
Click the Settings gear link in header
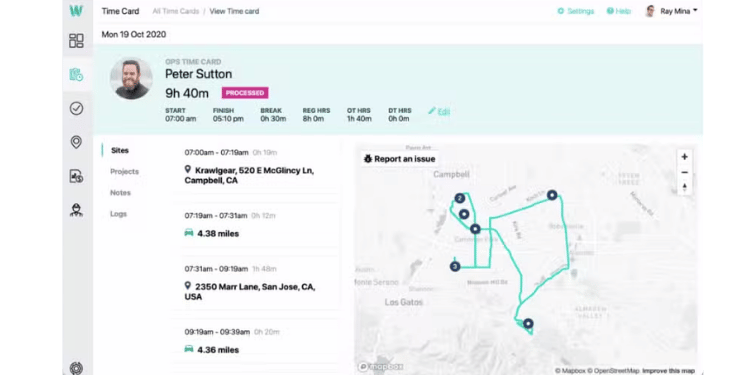click(x=575, y=11)
